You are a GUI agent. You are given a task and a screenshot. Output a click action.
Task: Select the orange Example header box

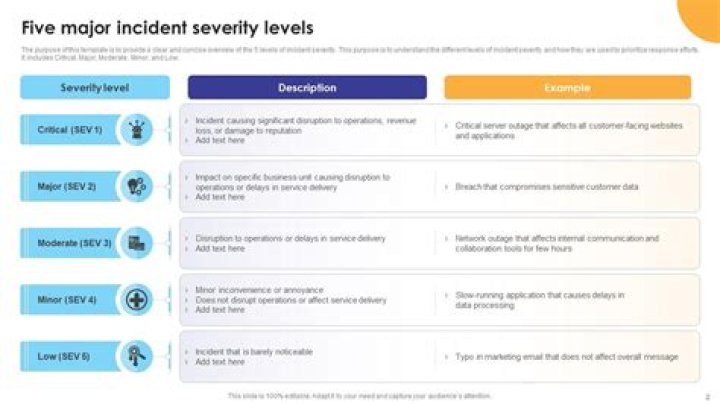pyautogui.click(x=568, y=88)
